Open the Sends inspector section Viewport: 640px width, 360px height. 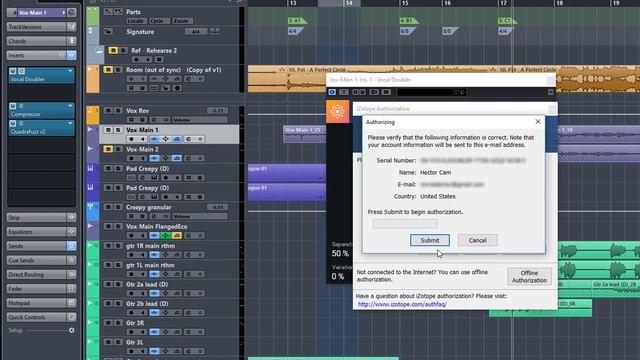pos(36,246)
